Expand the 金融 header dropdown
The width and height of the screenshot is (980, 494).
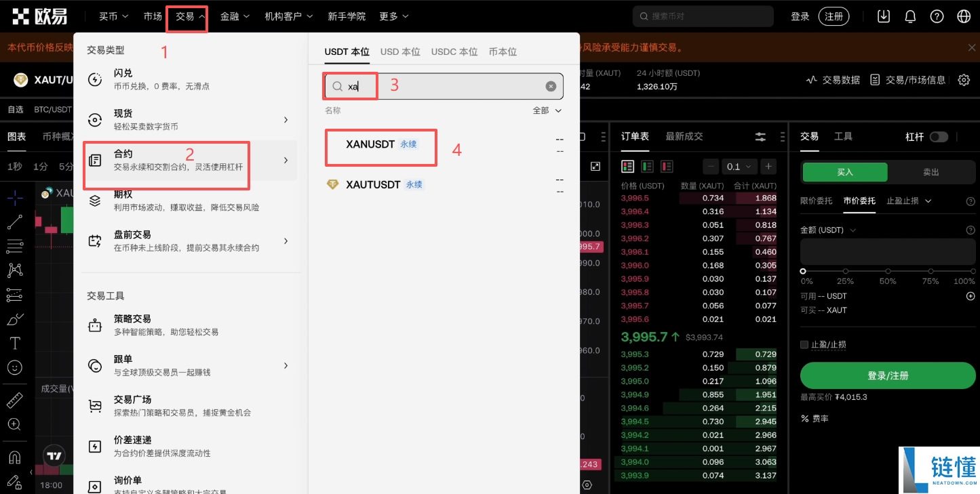235,16
